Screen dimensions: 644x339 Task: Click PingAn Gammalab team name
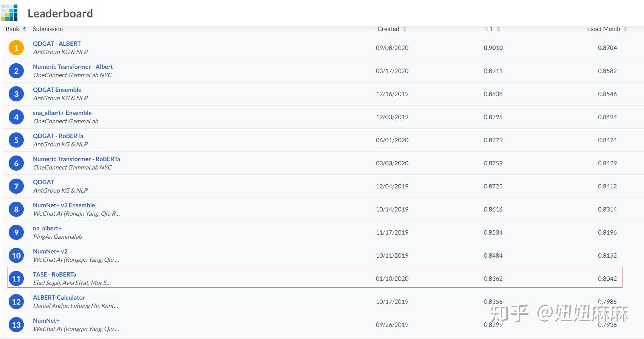(x=57, y=236)
